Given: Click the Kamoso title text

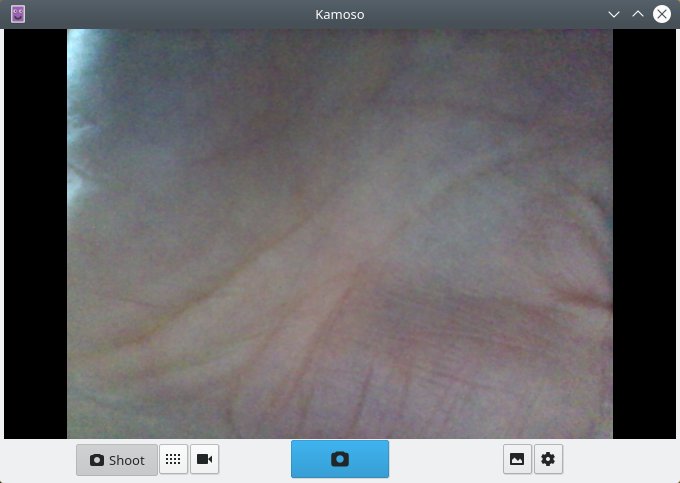Looking at the screenshot, I should tap(339, 14).
